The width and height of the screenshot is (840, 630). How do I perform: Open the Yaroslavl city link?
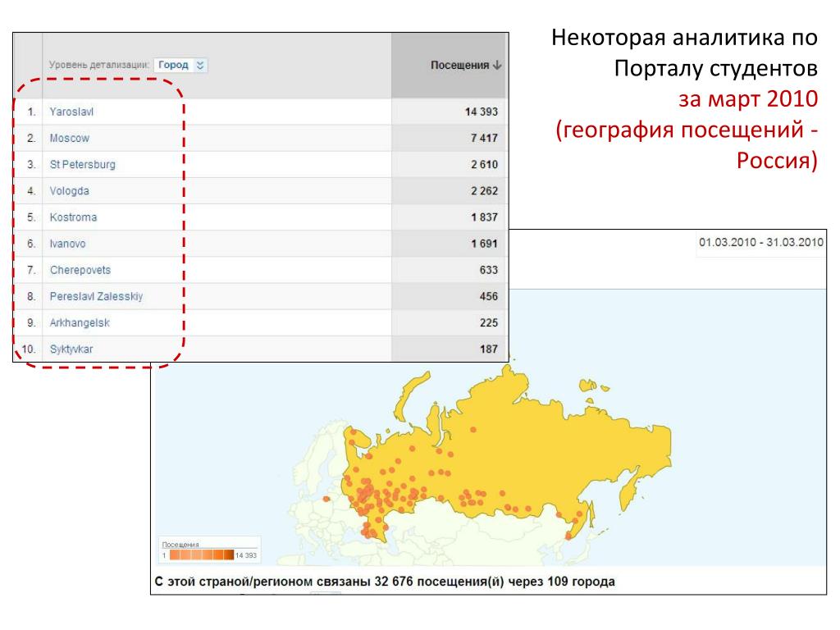click(71, 112)
